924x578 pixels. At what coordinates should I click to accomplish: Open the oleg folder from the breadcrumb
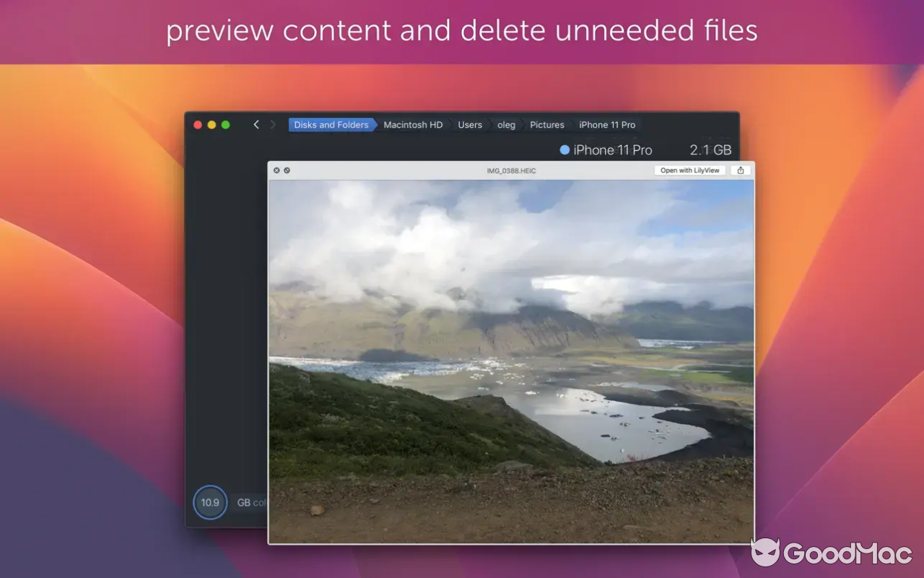click(x=506, y=124)
